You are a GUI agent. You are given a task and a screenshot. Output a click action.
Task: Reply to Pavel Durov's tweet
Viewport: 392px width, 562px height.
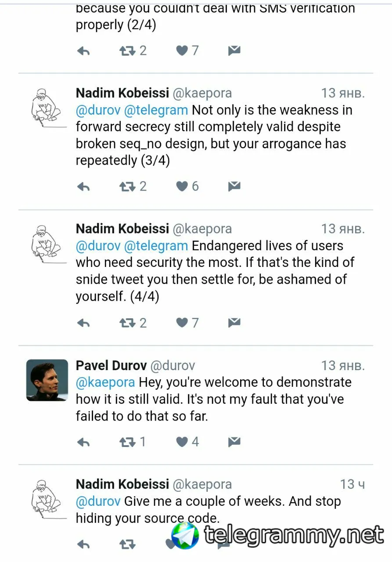pos(83,442)
